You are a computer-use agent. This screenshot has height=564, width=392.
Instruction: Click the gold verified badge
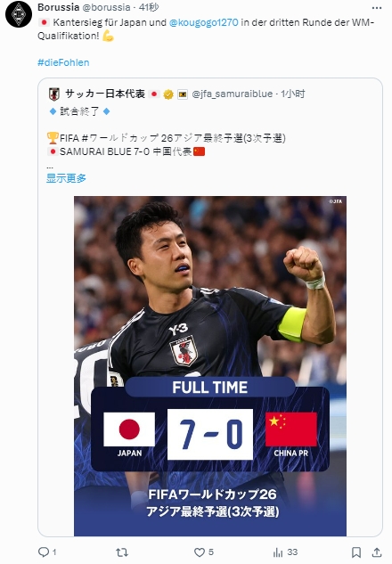(168, 94)
